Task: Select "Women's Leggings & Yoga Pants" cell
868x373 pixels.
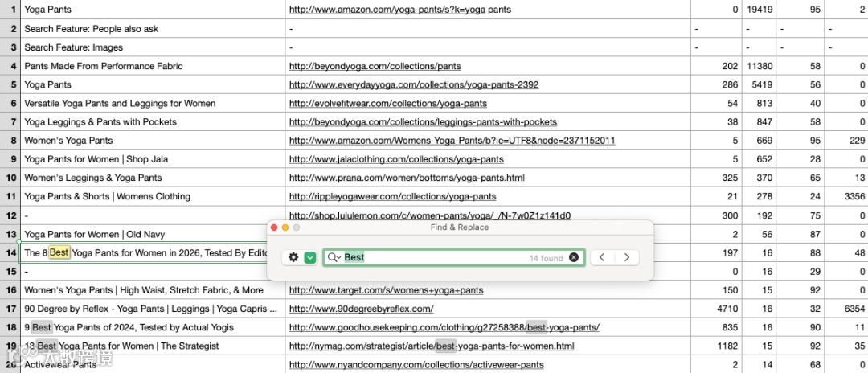Action: tap(153, 178)
